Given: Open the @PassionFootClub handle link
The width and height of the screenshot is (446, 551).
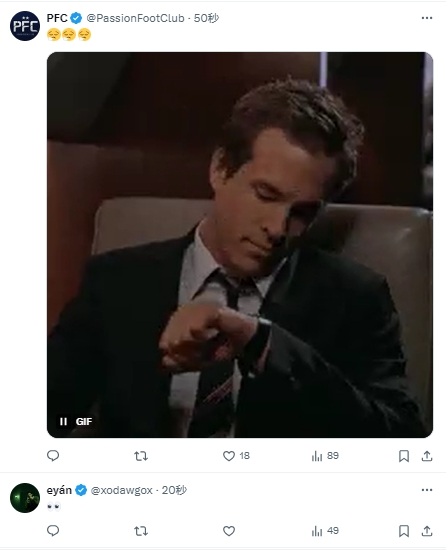Looking at the screenshot, I should 135,18.
